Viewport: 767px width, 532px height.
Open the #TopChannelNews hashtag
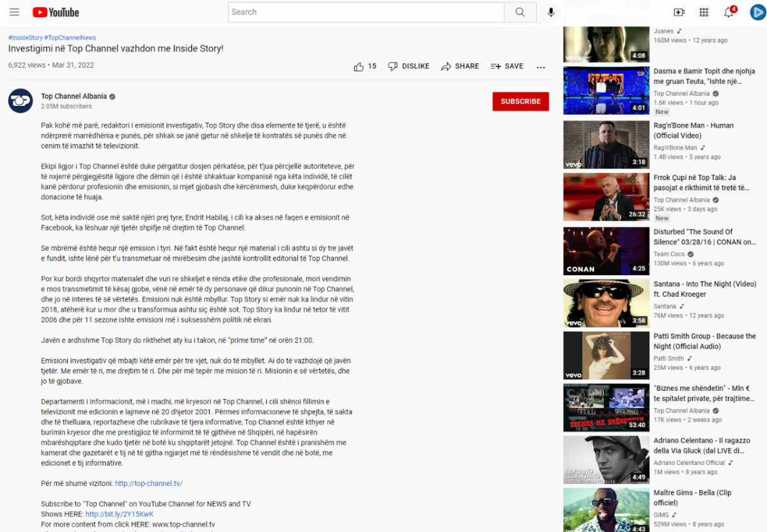point(70,38)
